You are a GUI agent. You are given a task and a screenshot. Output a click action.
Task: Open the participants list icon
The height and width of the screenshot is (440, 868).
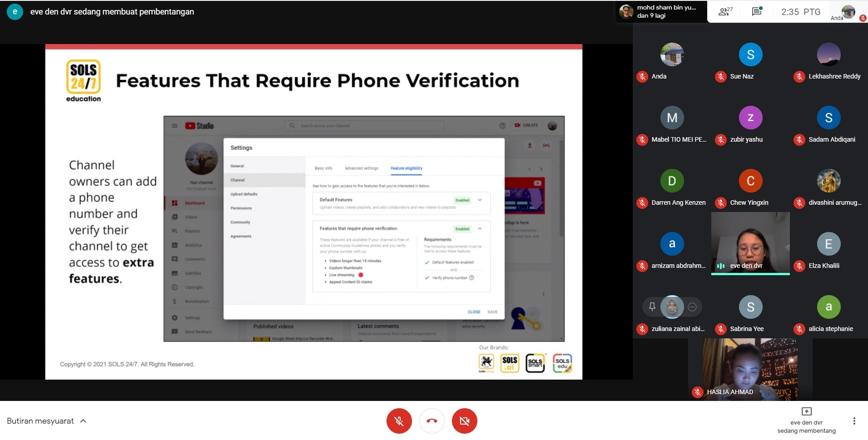(x=725, y=12)
